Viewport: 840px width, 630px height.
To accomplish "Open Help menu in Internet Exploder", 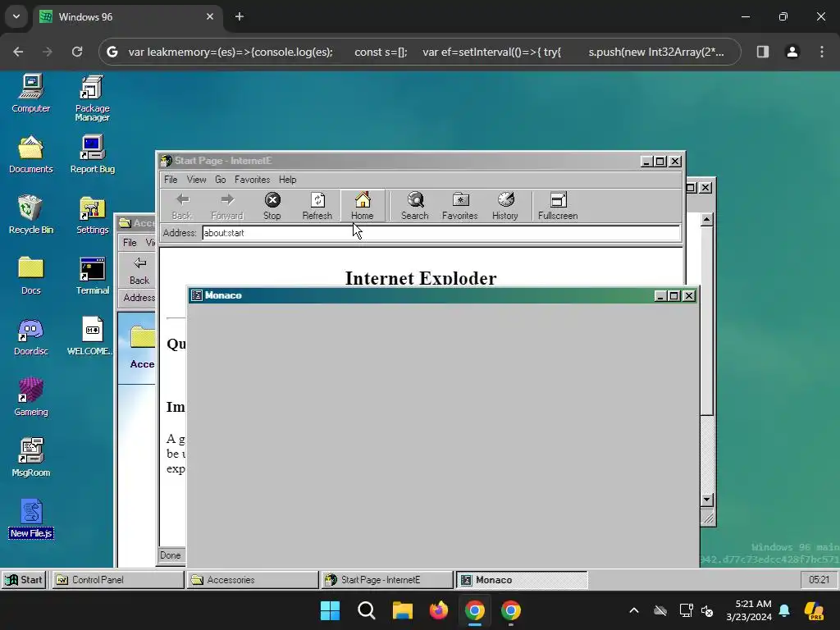I will click(288, 180).
